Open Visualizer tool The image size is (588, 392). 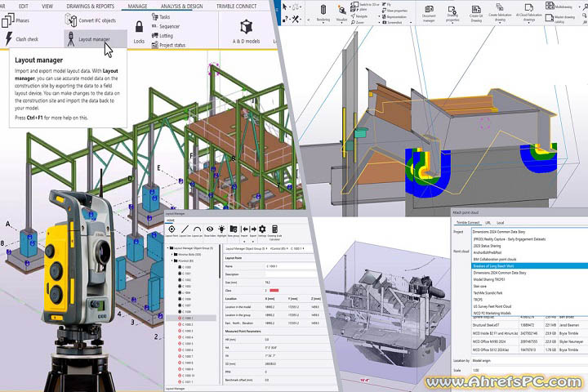click(342, 14)
